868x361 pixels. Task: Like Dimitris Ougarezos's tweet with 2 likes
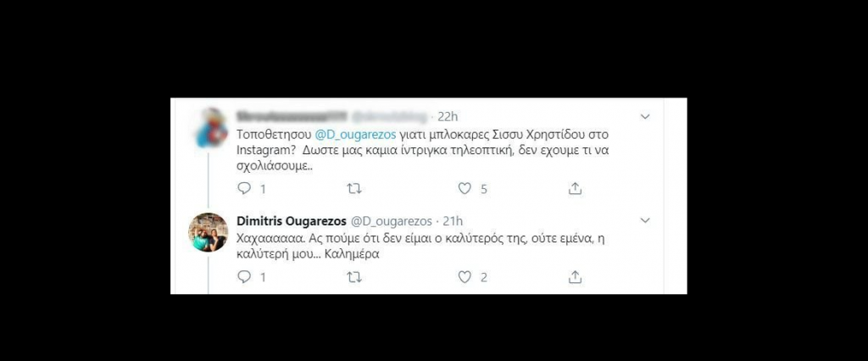[465, 277]
